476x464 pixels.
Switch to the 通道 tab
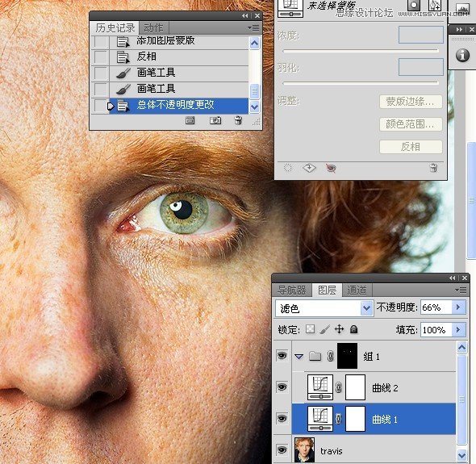click(x=357, y=291)
